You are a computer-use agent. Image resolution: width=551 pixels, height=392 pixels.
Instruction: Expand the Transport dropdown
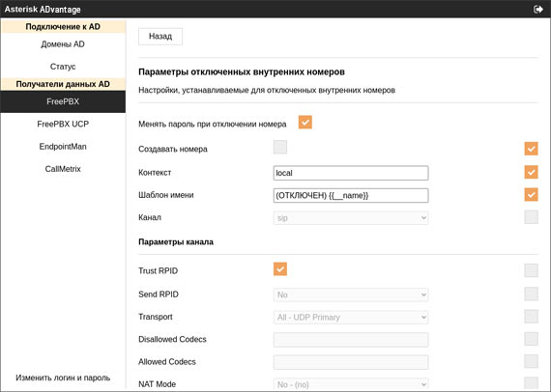click(x=351, y=318)
